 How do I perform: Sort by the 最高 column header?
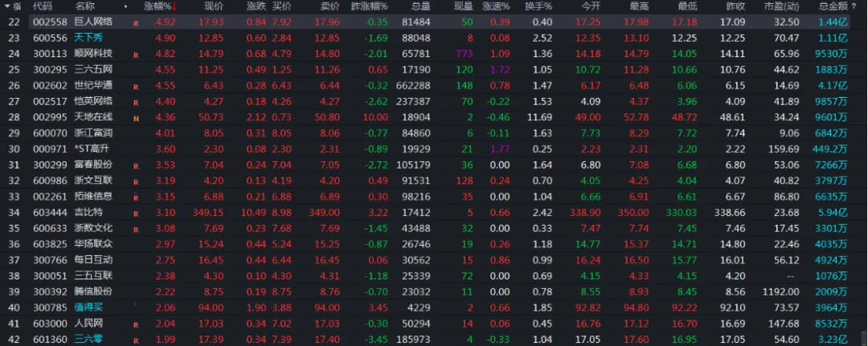click(640, 6)
